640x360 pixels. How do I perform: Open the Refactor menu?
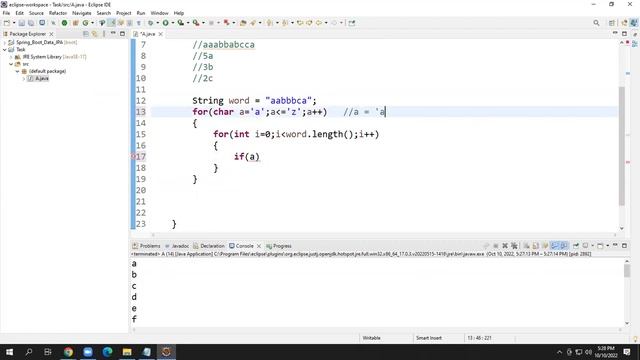click(58, 13)
